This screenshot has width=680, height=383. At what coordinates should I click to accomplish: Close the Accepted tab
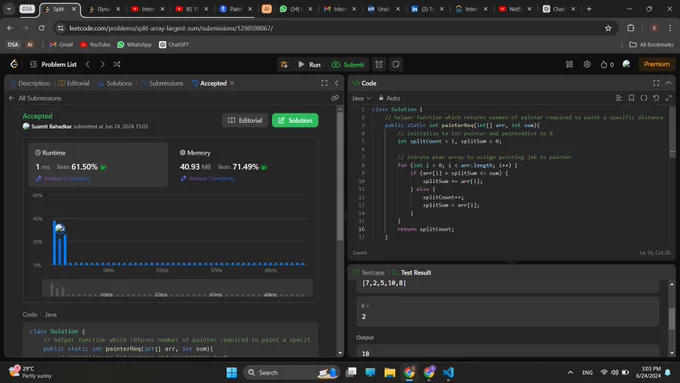tap(232, 83)
